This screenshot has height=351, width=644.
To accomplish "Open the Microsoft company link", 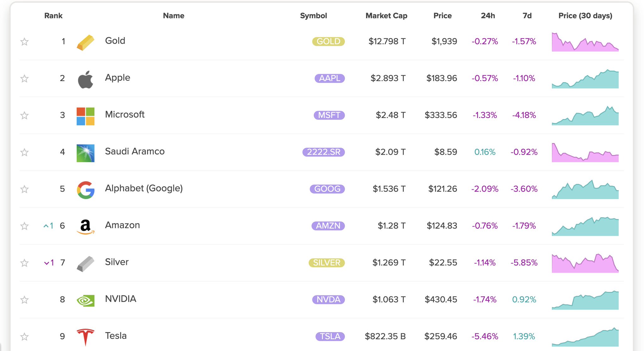I will (125, 114).
